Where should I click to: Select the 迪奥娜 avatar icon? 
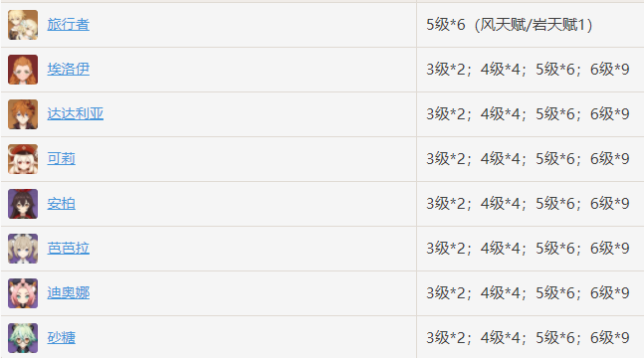click(23, 293)
